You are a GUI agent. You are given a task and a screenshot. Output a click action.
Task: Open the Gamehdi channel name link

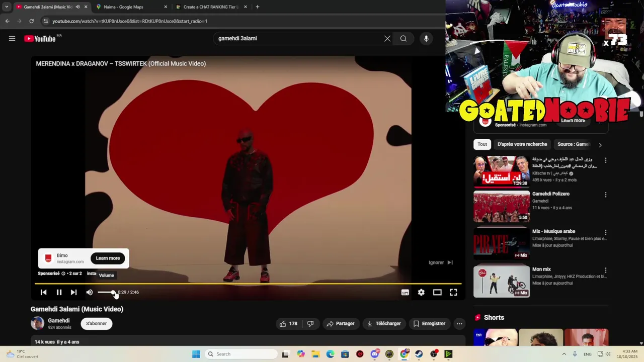(x=59, y=321)
